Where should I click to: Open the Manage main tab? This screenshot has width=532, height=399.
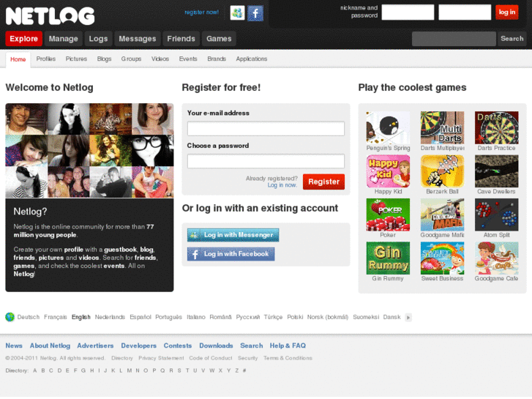pos(64,39)
